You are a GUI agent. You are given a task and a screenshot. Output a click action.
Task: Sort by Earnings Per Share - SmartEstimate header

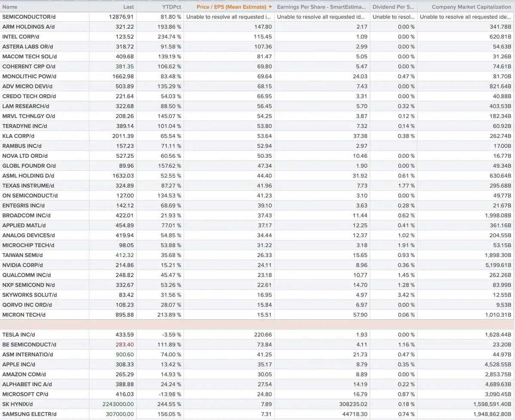click(x=321, y=7)
